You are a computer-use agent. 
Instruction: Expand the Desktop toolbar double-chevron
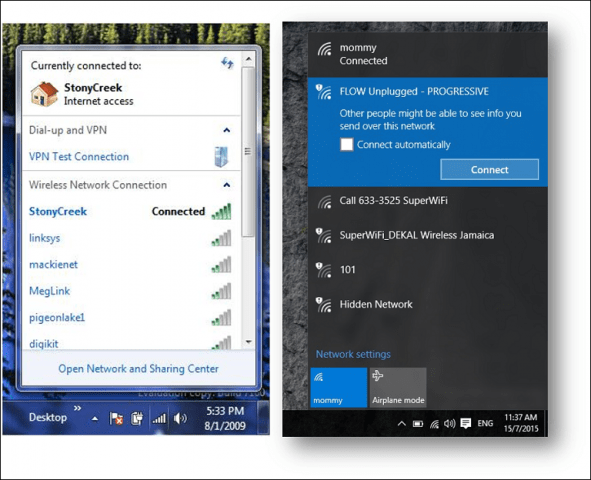77,408
